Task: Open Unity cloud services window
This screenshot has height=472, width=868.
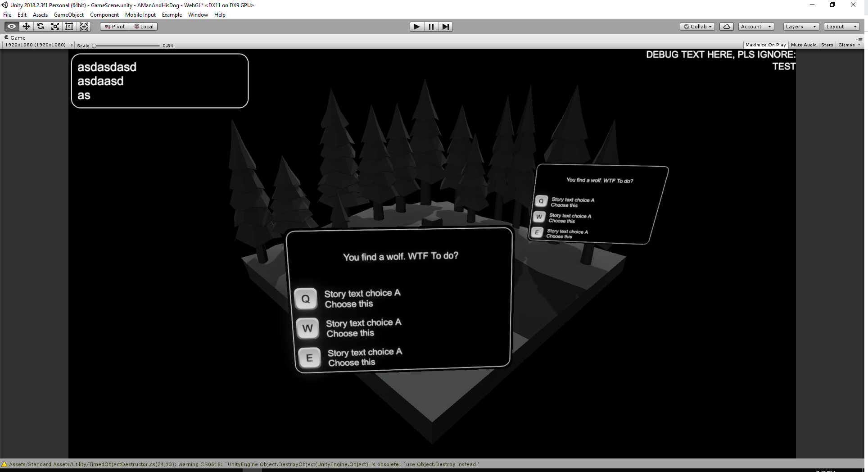Action: (x=726, y=26)
